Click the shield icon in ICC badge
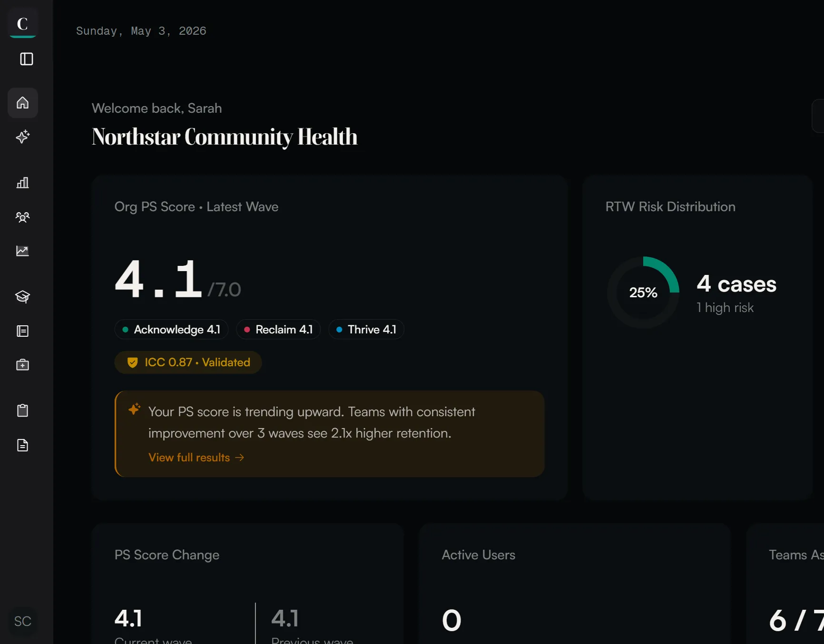 [133, 362]
